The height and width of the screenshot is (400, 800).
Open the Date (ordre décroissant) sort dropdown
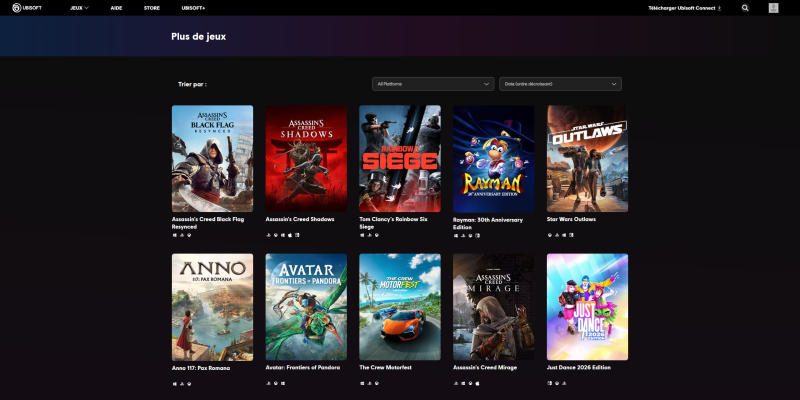coord(560,84)
